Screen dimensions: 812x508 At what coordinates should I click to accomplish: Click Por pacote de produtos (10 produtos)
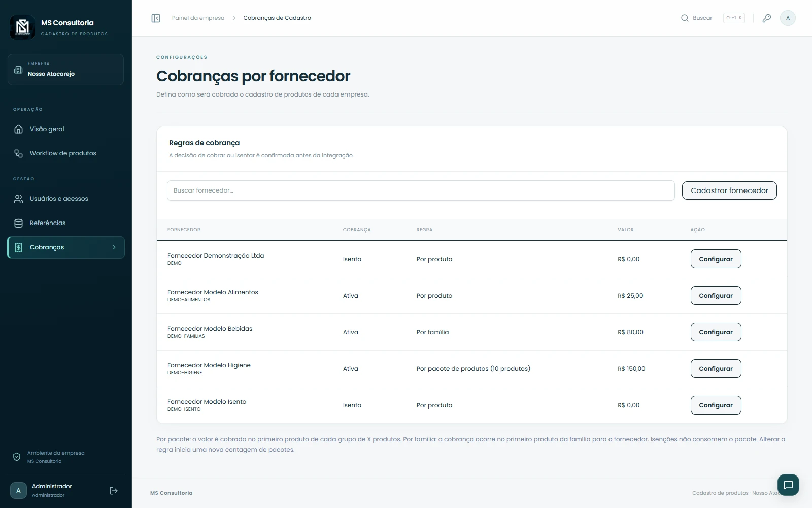click(x=473, y=369)
